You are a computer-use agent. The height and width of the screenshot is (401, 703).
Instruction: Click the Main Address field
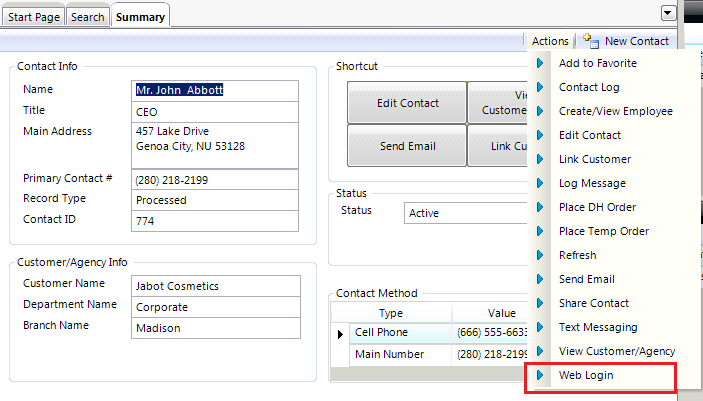tap(215, 146)
